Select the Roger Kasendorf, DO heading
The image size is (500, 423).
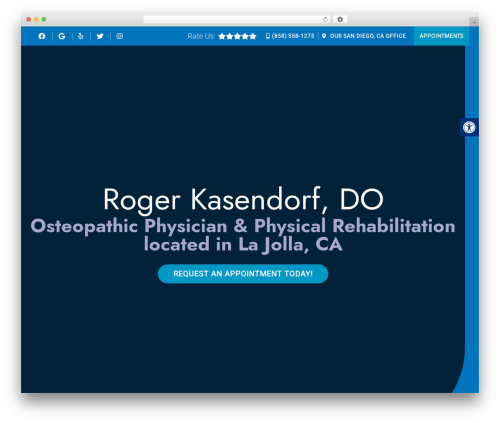click(243, 200)
